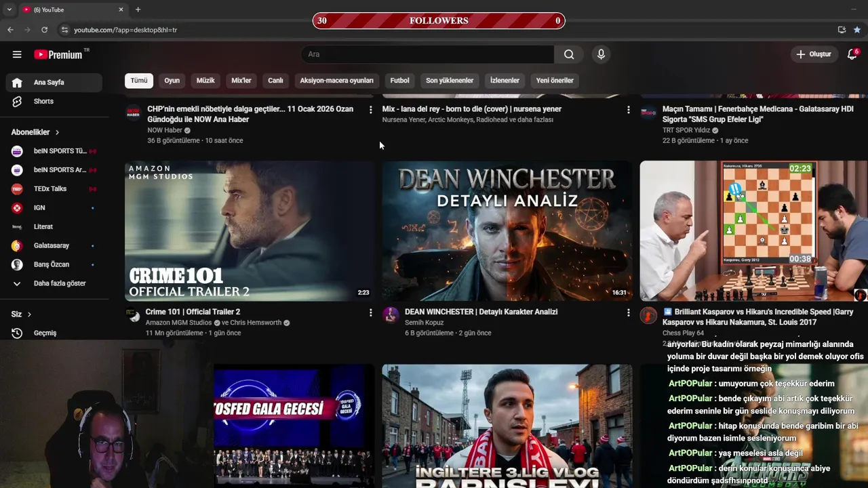Open Semih Kopuz channel name
Viewport: 868px width, 488px height.
424,323
